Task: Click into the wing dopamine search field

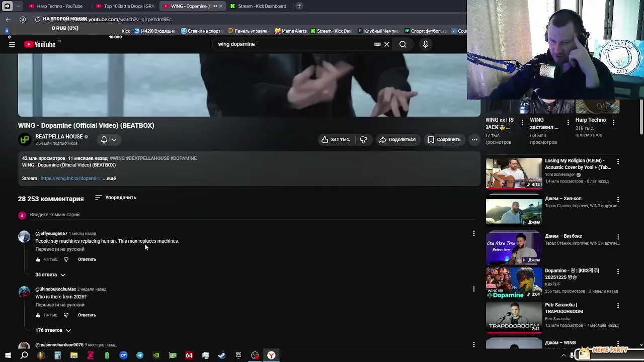Action: (x=294, y=44)
